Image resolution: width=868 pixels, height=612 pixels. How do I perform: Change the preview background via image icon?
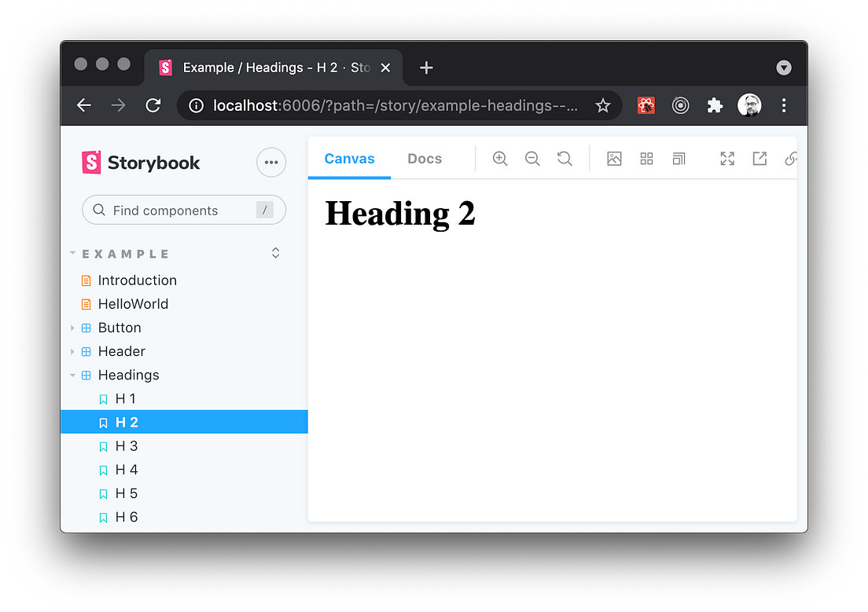[x=614, y=158]
